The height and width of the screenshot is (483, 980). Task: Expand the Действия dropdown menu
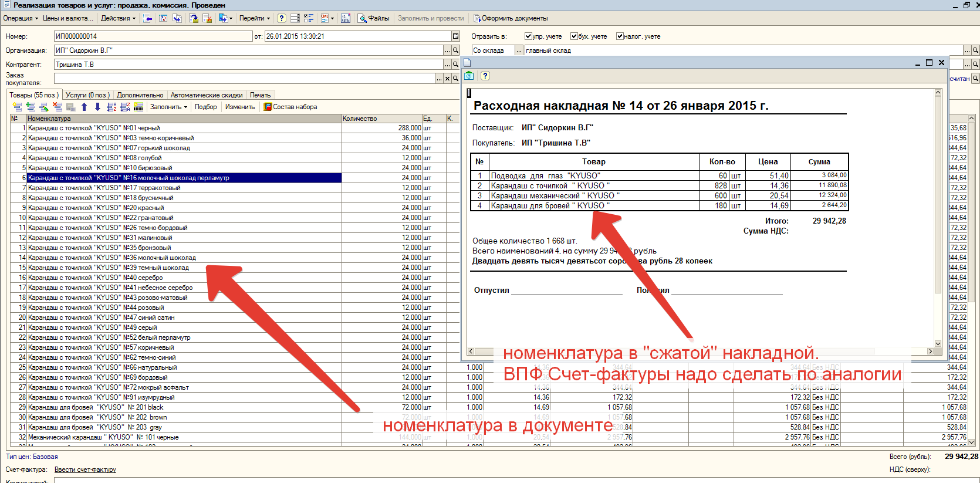coord(118,18)
